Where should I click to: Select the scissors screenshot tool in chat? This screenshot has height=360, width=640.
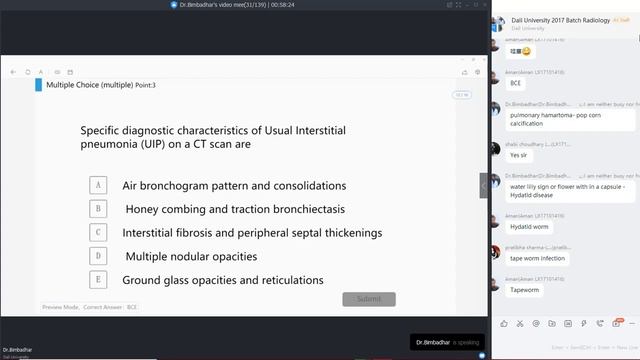pyautogui.click(x=520, y=323)
